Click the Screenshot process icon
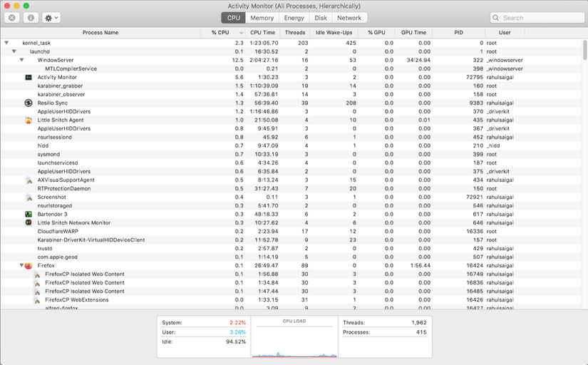 (x=29, y=197)
